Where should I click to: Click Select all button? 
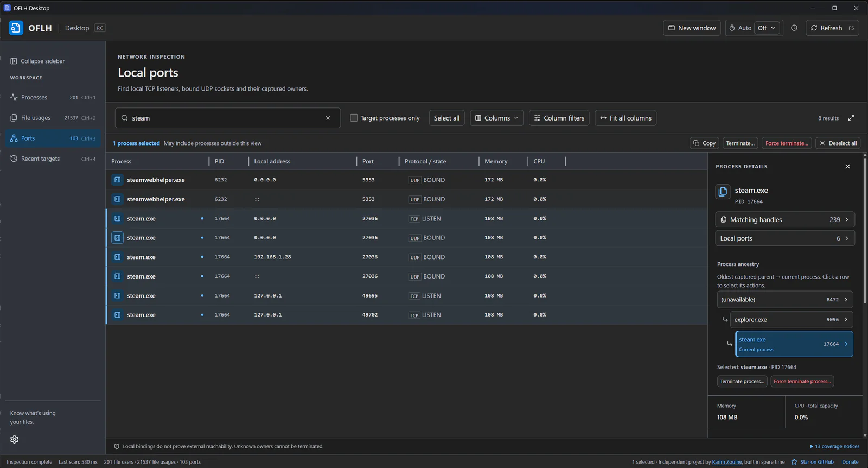click(x=446, y=118)
